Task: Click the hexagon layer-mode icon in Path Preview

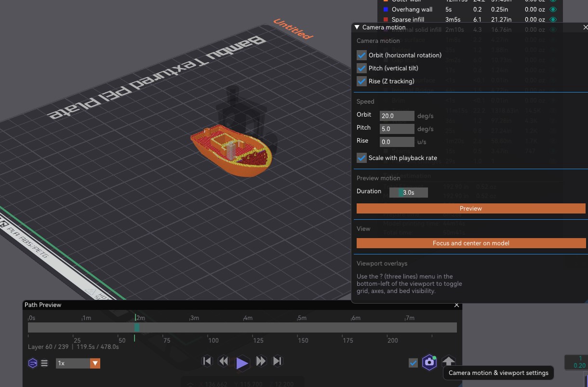Action: (32, 363)
